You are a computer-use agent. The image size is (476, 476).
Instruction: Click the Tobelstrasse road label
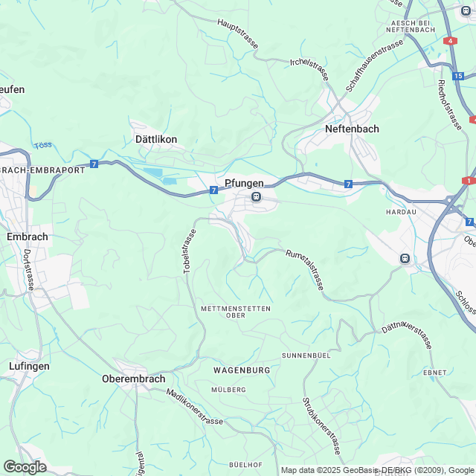[x=190, y=251]
